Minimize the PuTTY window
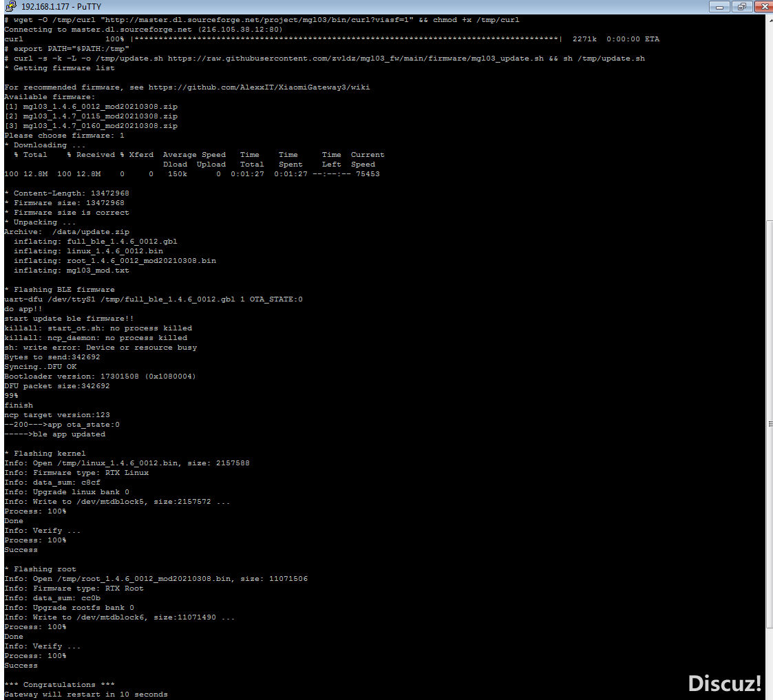This screenshot has height=700, width=773. point(719,6)
